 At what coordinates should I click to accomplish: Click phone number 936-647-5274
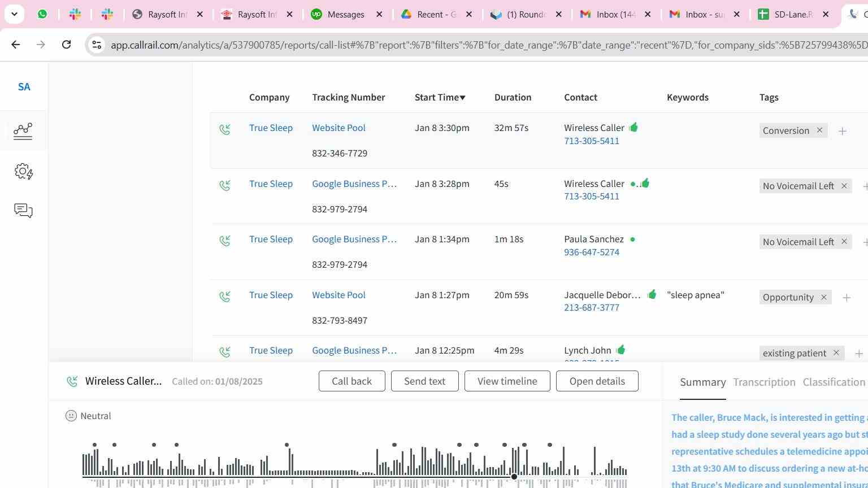pyautogui.click(x=592, y=252)
